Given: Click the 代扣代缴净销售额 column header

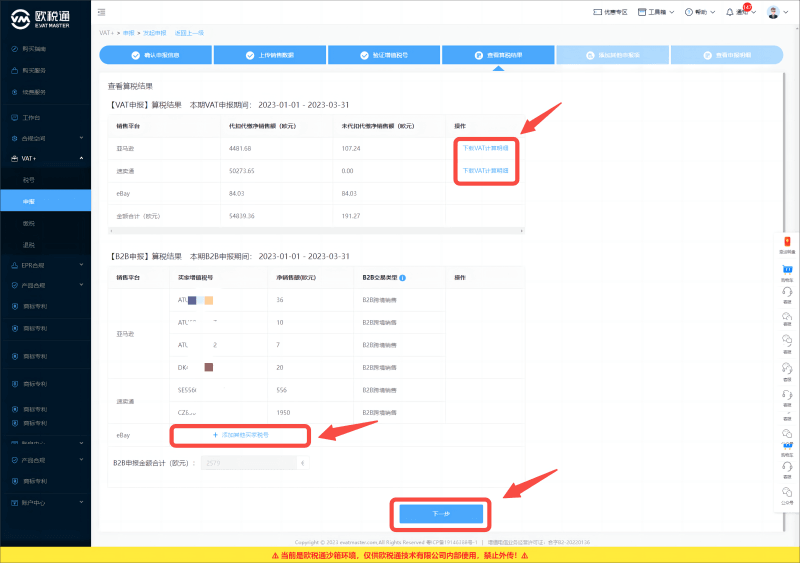Looking at the screenshot, I should (x=262, y=126).
